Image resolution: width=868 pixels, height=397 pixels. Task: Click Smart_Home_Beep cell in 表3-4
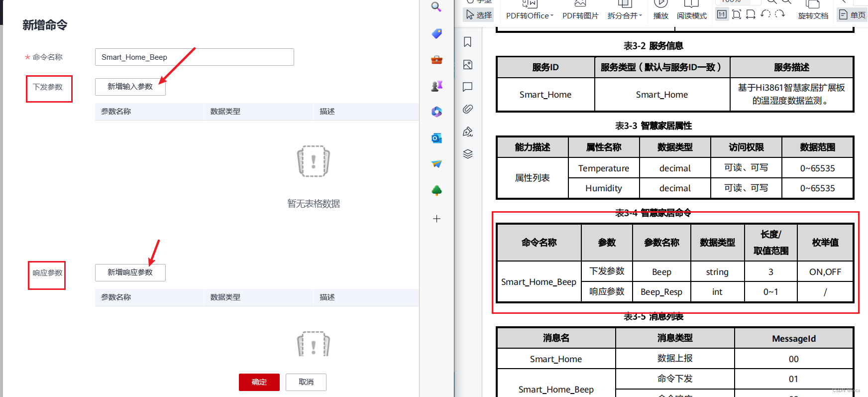pyautogui.click(x=539, y=282)
